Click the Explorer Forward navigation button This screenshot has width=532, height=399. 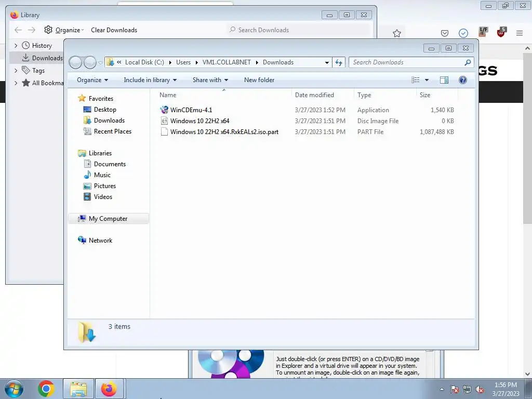tap(90, 62)
